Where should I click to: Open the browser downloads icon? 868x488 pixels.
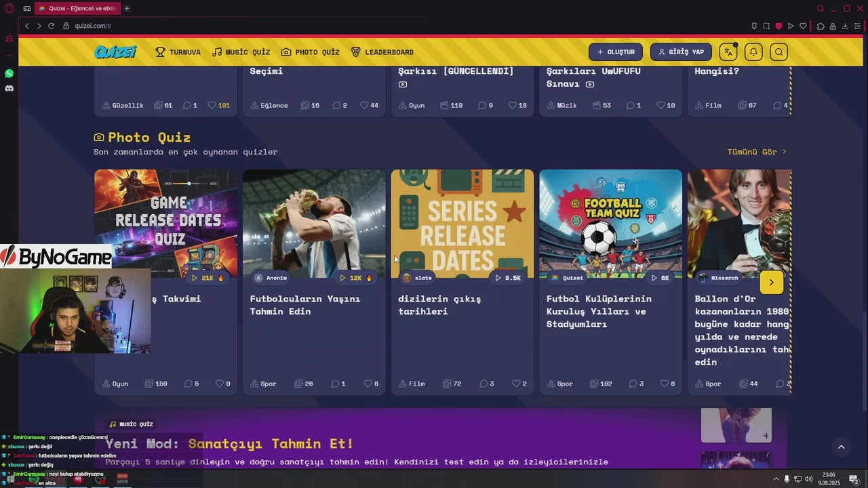(845, 26)
